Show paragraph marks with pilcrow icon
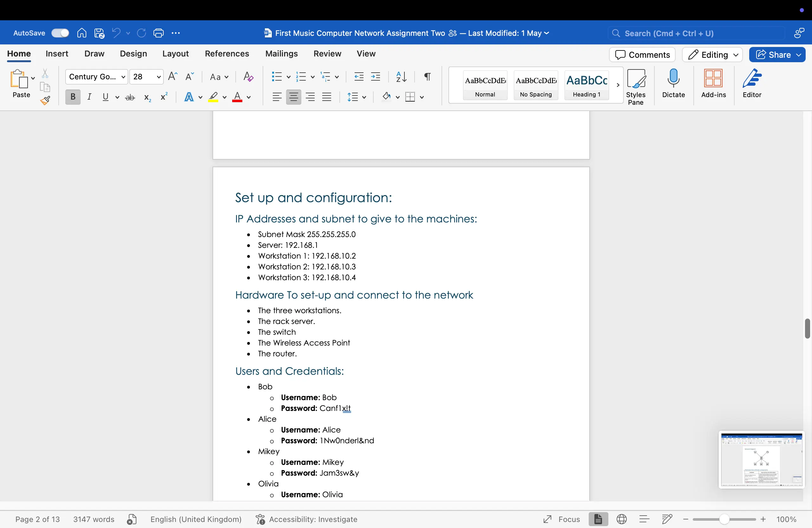812x528 pixels. (x=427, y=77)
